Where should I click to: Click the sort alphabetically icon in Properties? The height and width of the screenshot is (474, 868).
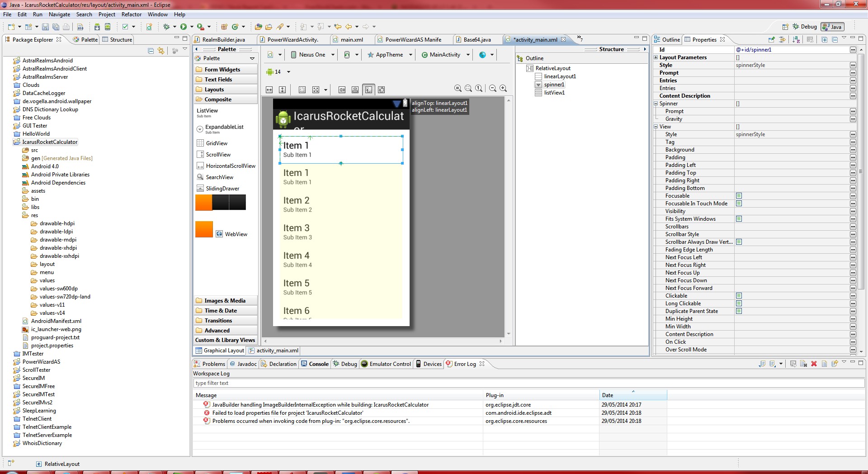(x=796, y=40)
